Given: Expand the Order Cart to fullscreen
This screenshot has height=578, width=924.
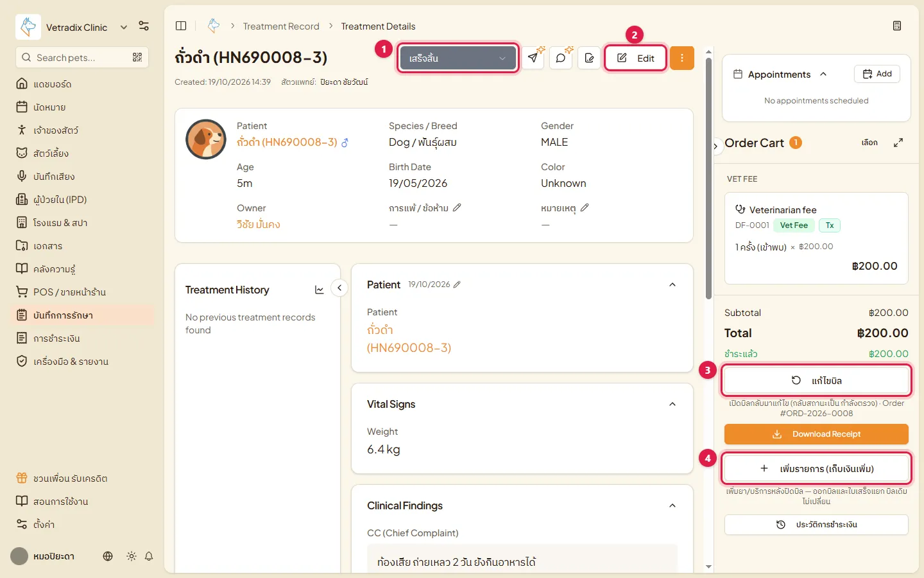Looking at the screenshot, I should pyautogui.click(x=898, y=143).
